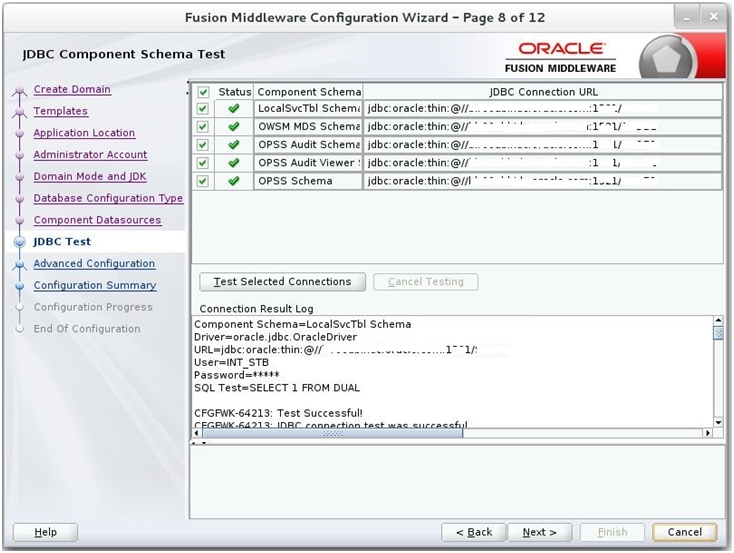Click the SQL Test=SELECT 1 FROM DUAL line
734x553 pixels.
tap(277, 388)
